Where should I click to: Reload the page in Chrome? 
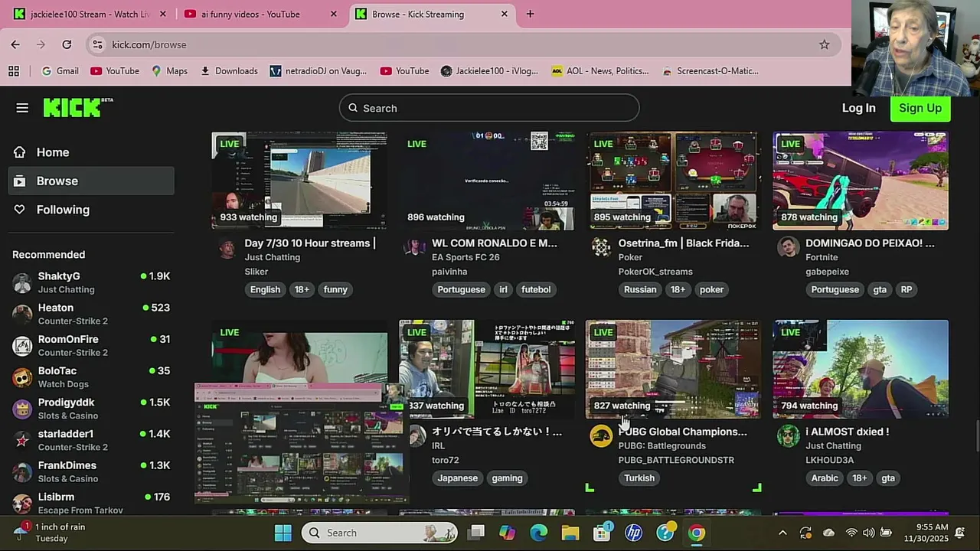coord(67,44)
